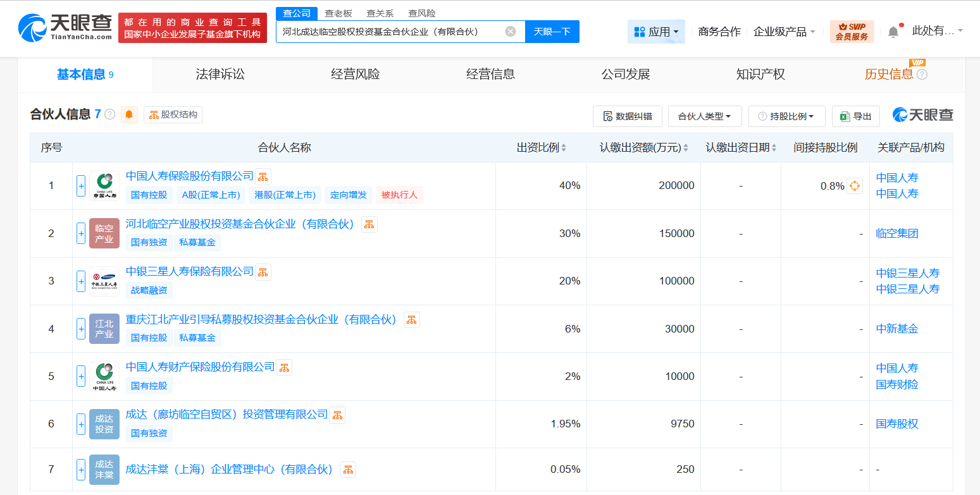Click the 天眼一下 search button
The height and width of the screenshot is (495, 980).
coord(552,31)
